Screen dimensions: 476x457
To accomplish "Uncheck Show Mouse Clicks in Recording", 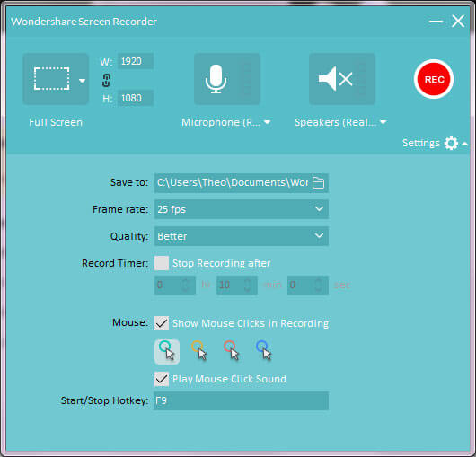I will [162, 323].
